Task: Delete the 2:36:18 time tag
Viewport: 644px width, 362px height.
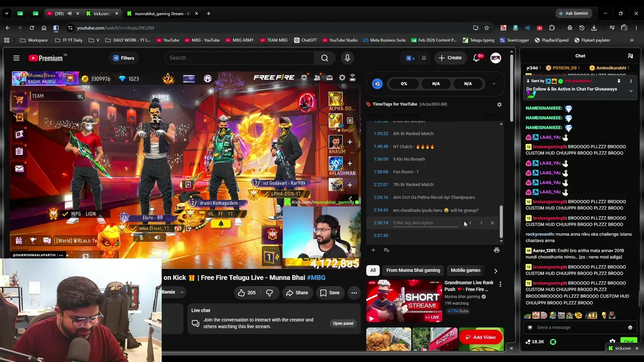Action: (x=492, y=223)
